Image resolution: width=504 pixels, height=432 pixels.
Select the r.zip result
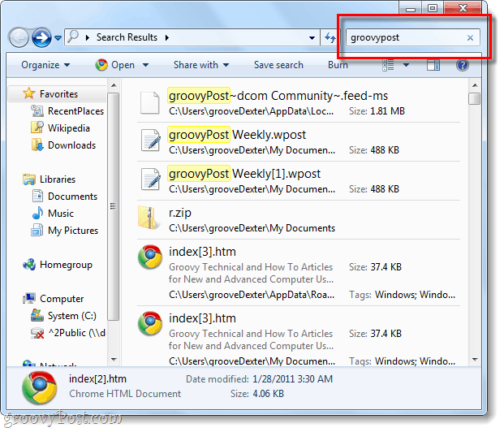(299, 220)
